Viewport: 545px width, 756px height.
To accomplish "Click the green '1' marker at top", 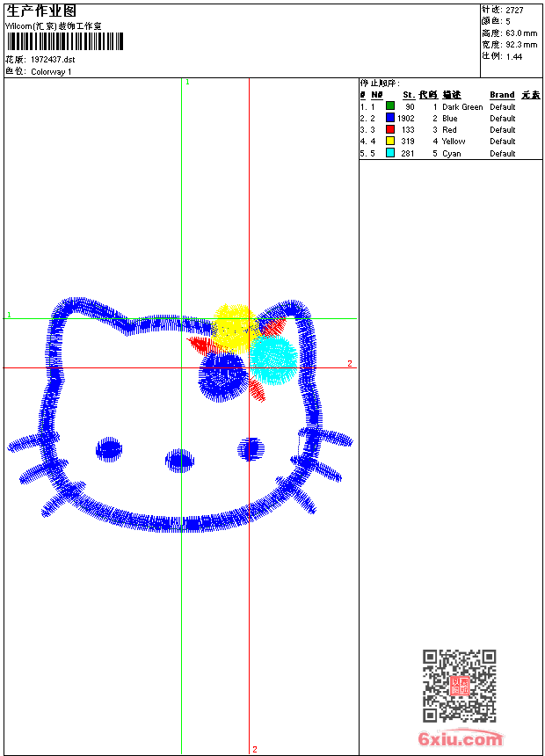I will [x=187, y=83].
